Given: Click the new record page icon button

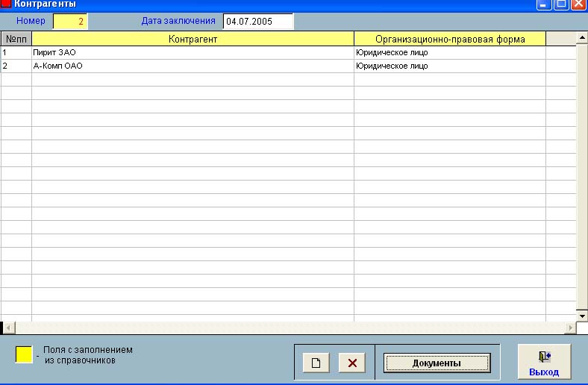Looking at the screenshot, I should coord(316,363).
